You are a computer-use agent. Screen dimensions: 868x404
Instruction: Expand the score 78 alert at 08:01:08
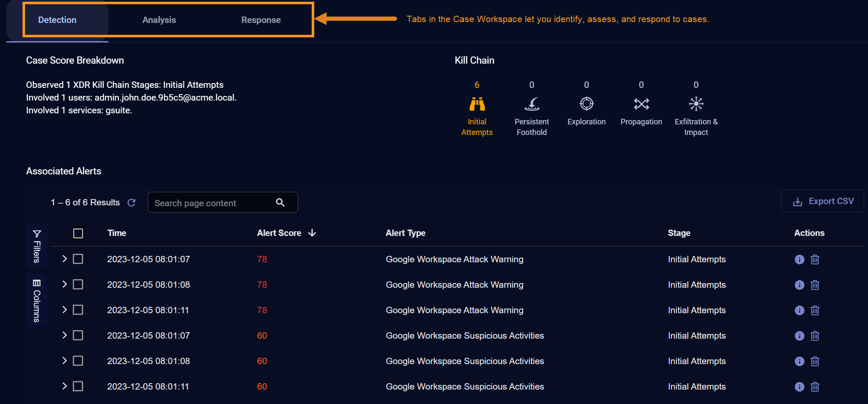point(65,284)
